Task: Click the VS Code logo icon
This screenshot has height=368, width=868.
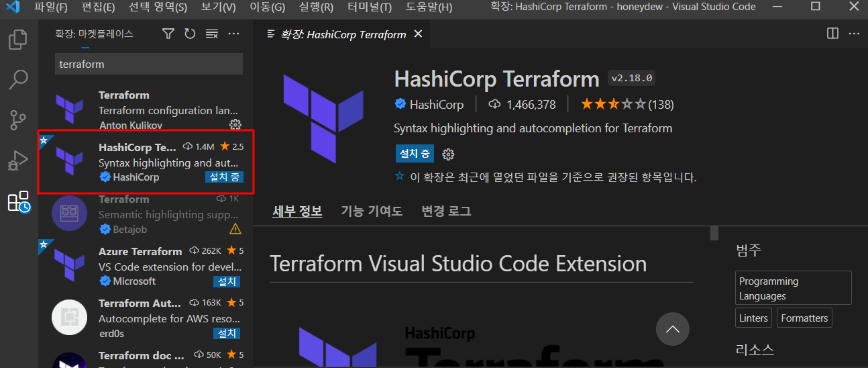Action: [x=13, y=7]
